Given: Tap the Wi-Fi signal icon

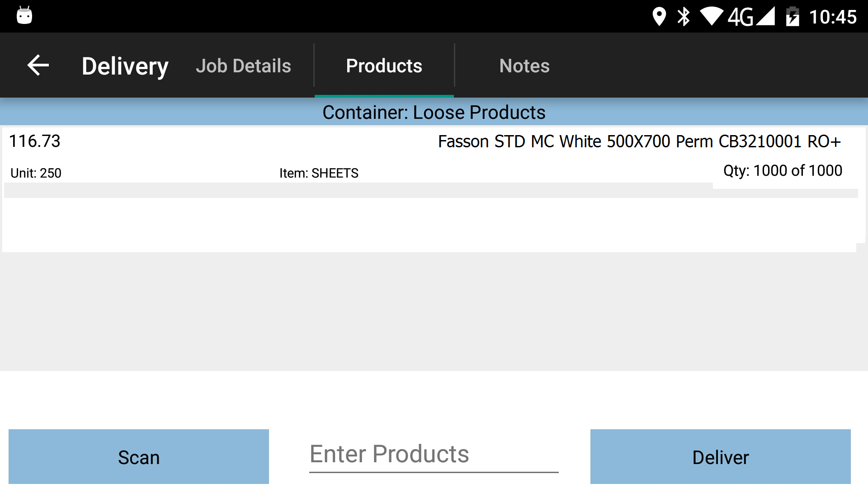Looking at the screenshot, I should coord(712,17).
